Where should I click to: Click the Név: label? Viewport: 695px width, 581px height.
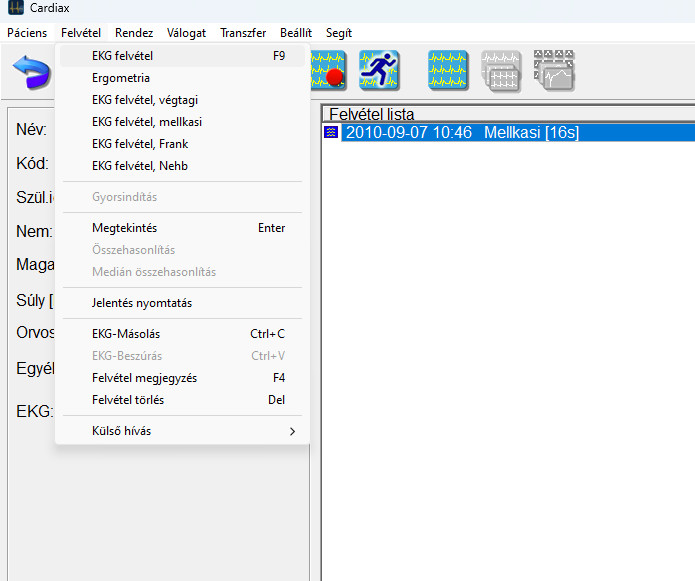(31, 129)
